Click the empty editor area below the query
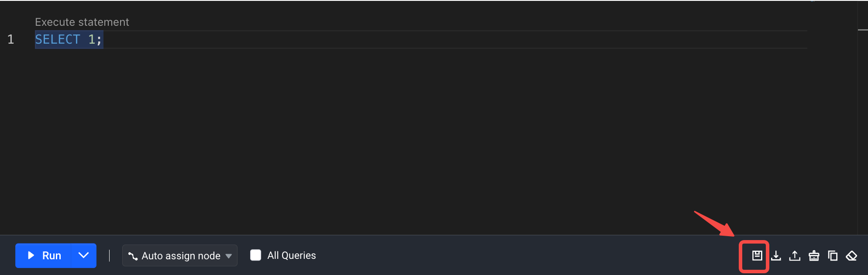This screenshot has height=275, width=868. pos(419,140)
